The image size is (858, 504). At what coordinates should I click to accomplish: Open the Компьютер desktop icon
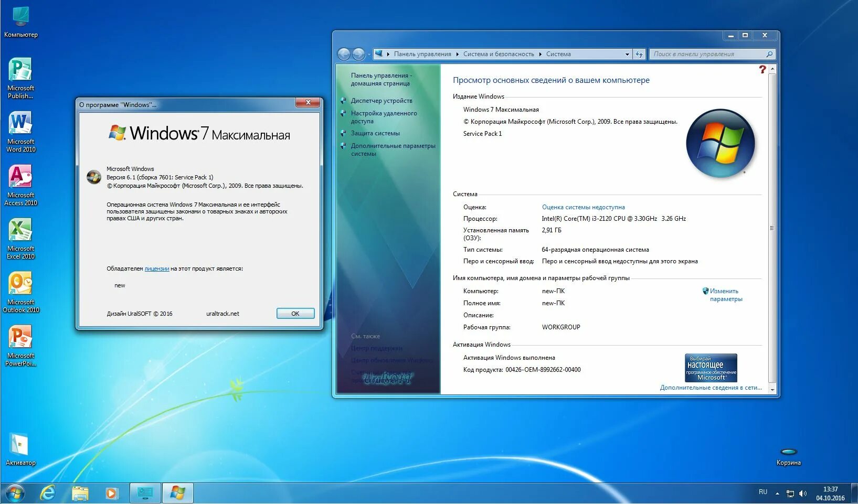[x=20, y=22]
